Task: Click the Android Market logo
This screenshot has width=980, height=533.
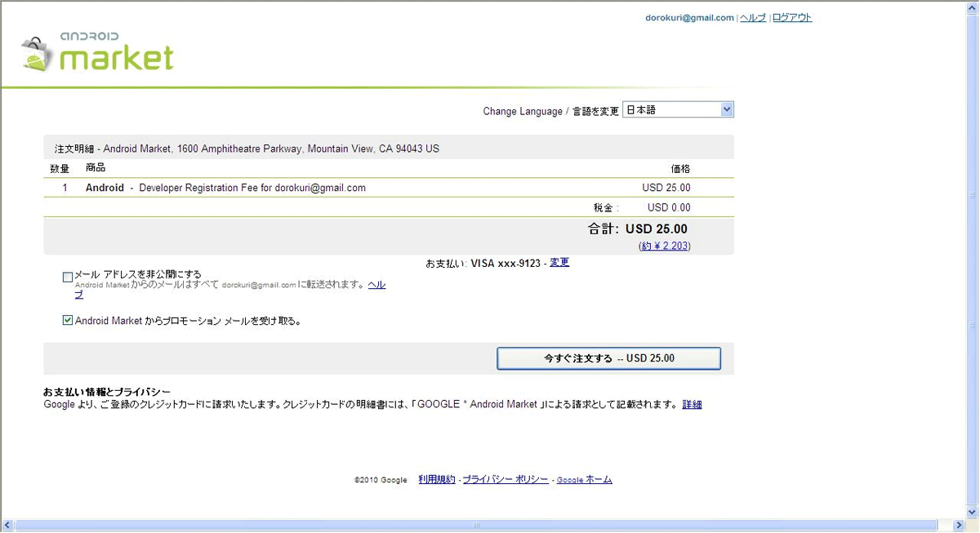Action: [98, 52]
